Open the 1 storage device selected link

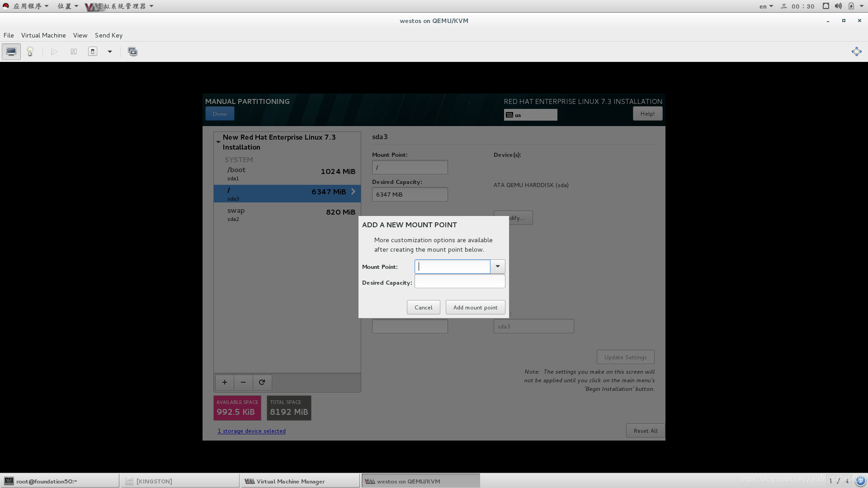[x=252, y=431]
